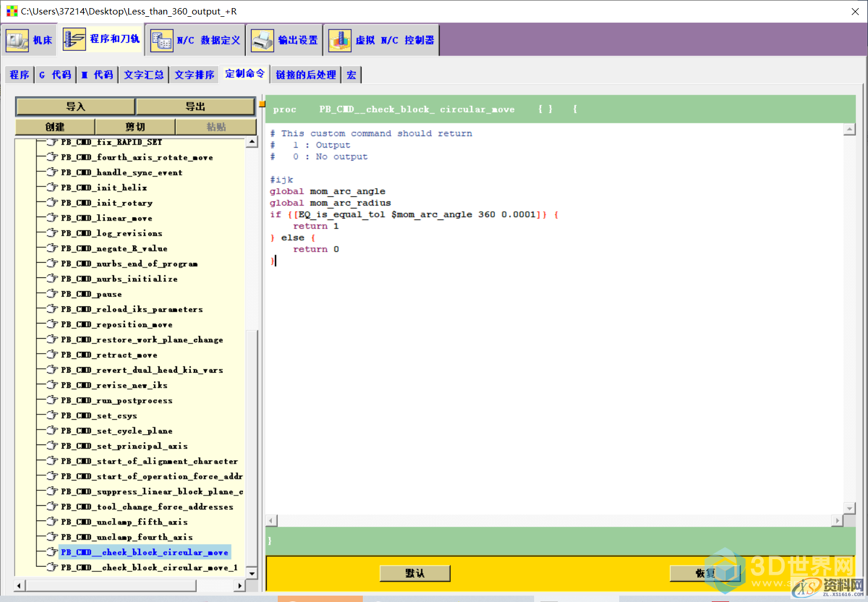This screenshot has width=868, height=602.
Task: Click the code editor scroll-up arrow
Action: click(849, 130)
